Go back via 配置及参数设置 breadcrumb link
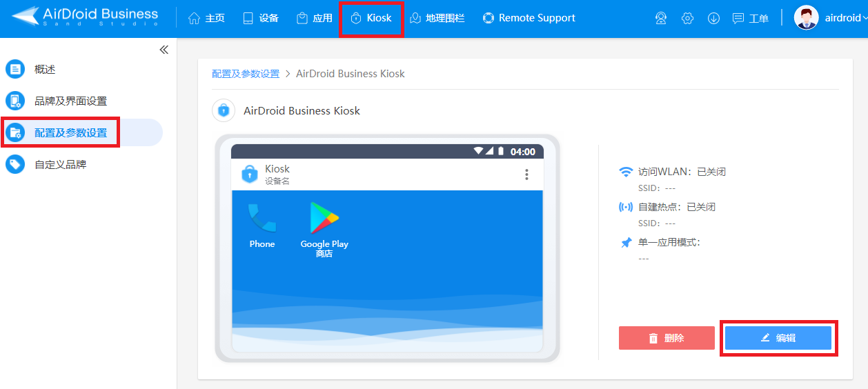868x389 pixels. (246, 74)
